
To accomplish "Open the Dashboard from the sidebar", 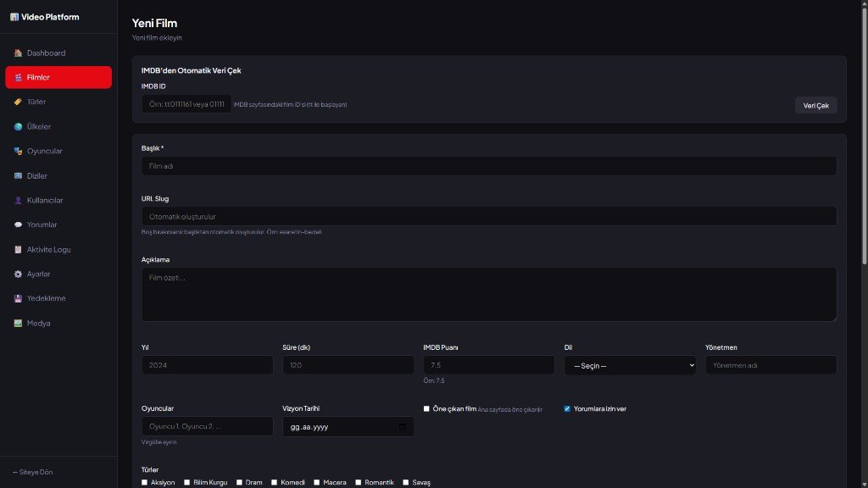I will (x=17, y=53).
